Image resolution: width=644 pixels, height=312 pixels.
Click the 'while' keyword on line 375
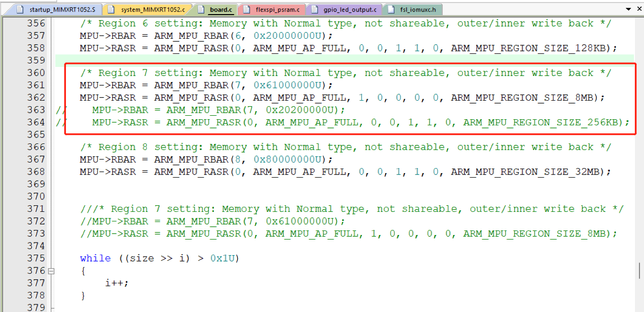[95, 258]
